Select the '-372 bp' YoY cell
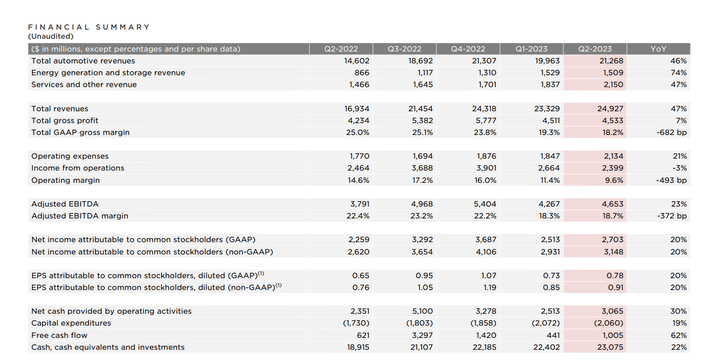 tap(672, 216)
